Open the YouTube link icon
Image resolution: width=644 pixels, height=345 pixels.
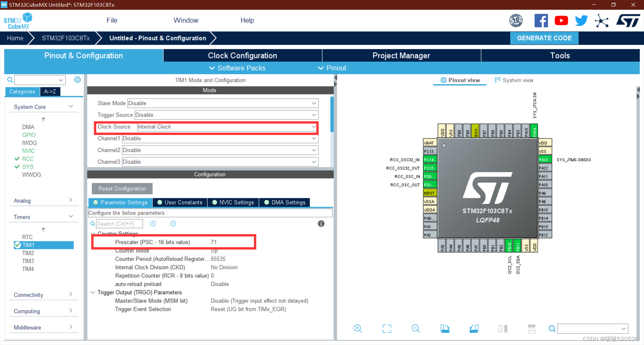[561, 21]
